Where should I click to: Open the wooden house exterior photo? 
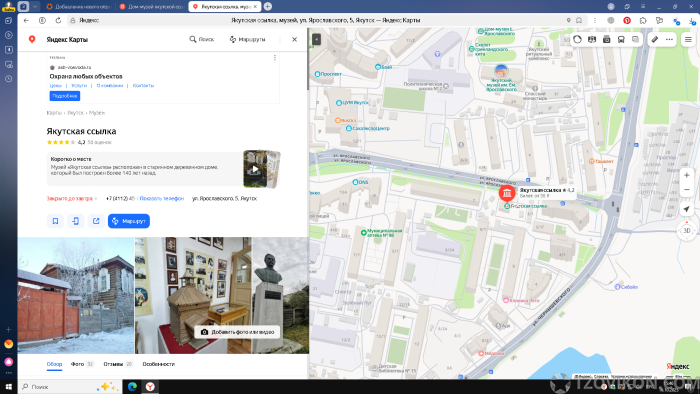pos(76,295)
